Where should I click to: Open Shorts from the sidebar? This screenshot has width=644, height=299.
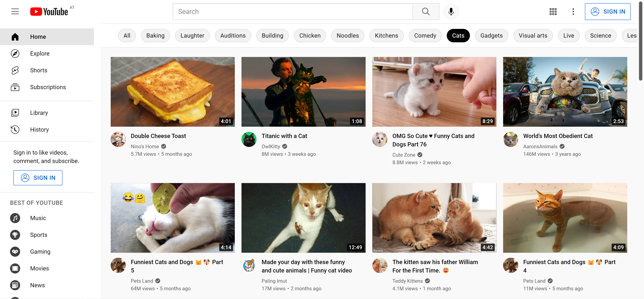coord(39,70)
